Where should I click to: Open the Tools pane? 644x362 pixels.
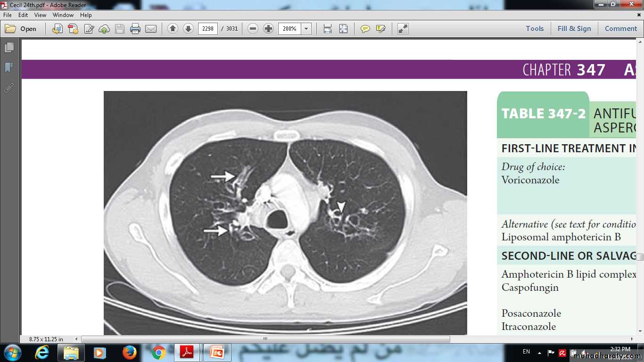coord(535,29)
